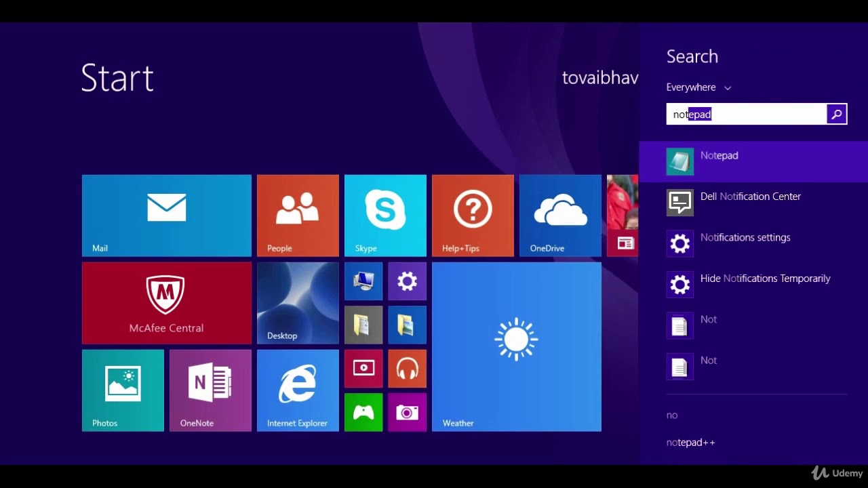
Task: Launch the Internet Explorer tile
Action: tap(298, 390)
